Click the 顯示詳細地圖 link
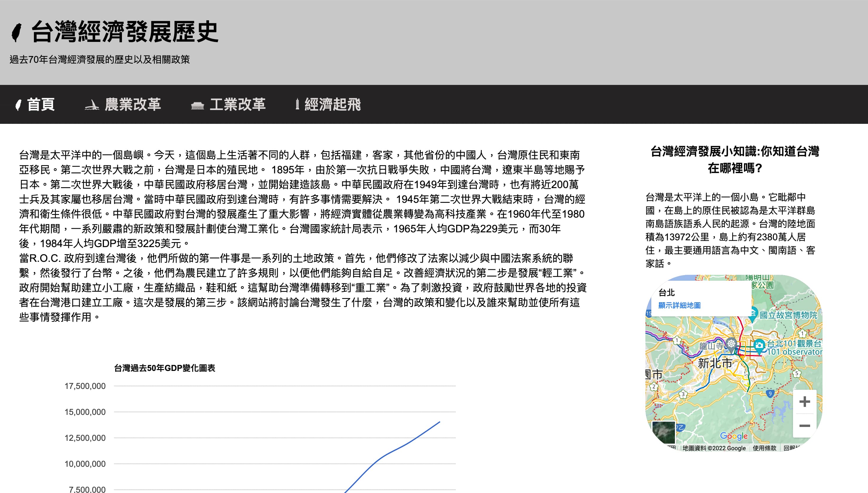Image resolution: width=868 pixels, height=493 pixels. tap(679, 305)
